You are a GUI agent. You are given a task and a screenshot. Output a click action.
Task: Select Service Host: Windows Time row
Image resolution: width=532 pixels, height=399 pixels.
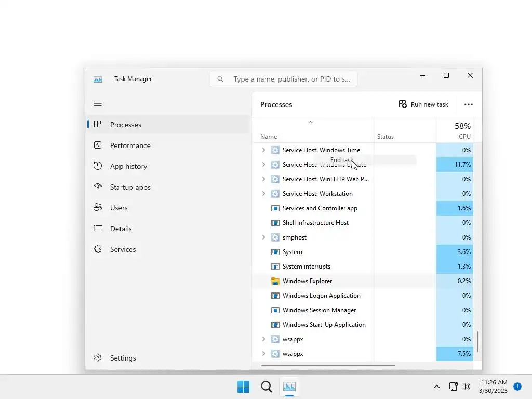[363, 150]
